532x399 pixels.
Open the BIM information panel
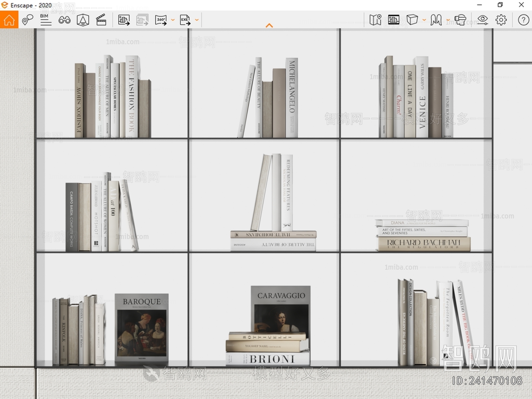[46, 20]
